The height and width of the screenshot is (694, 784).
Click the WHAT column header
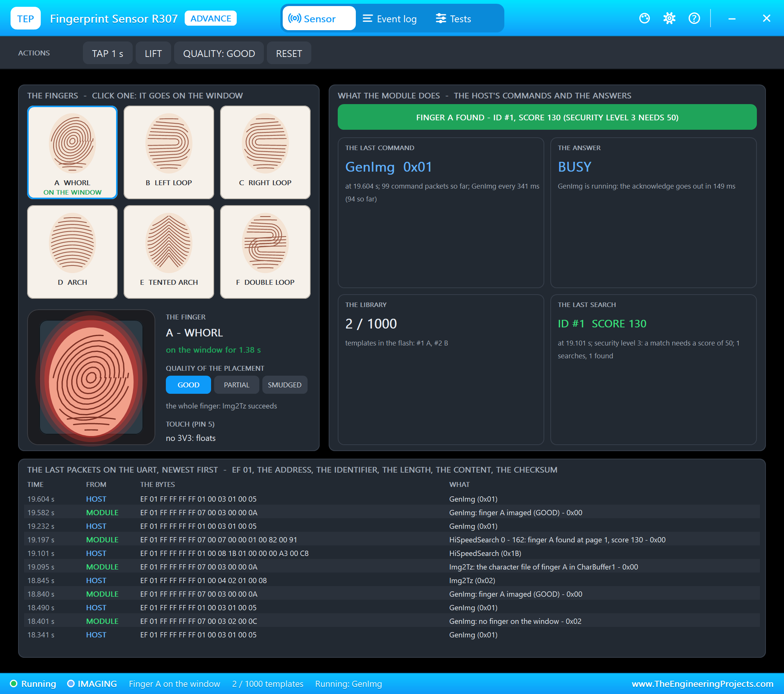click(x=459, y=484)
